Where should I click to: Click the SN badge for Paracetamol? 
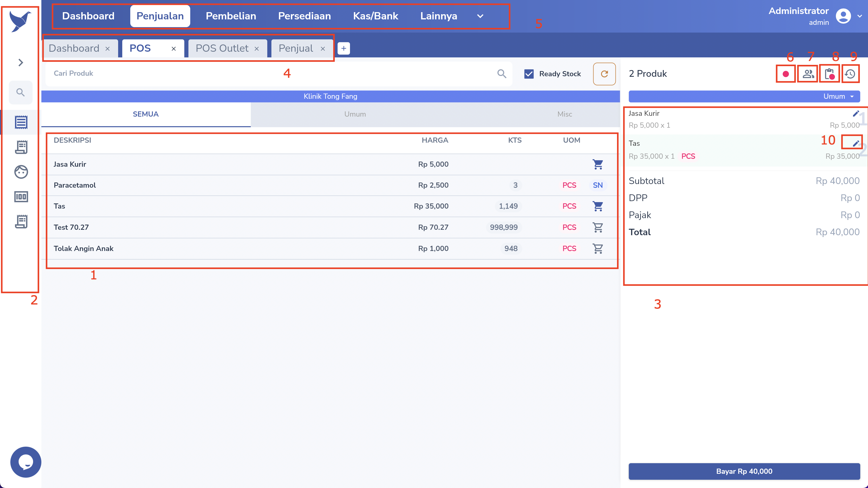[598, 185]
